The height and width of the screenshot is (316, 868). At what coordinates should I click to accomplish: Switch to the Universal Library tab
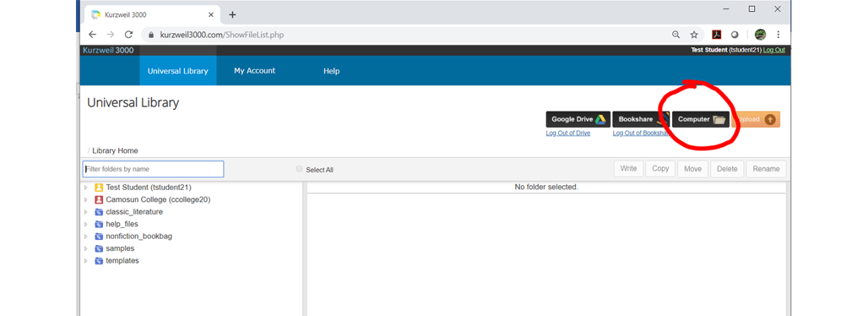point(178,71)
